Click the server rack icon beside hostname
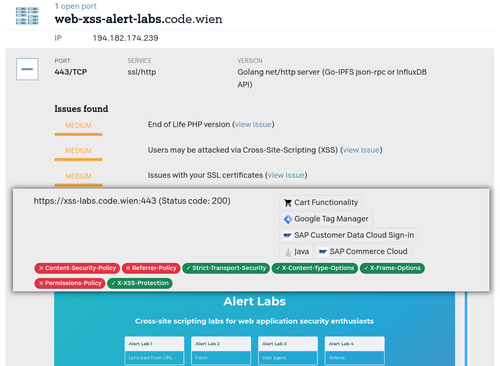Image resolution: width=500 pixels, height=366 pixels. click(27, 16)
